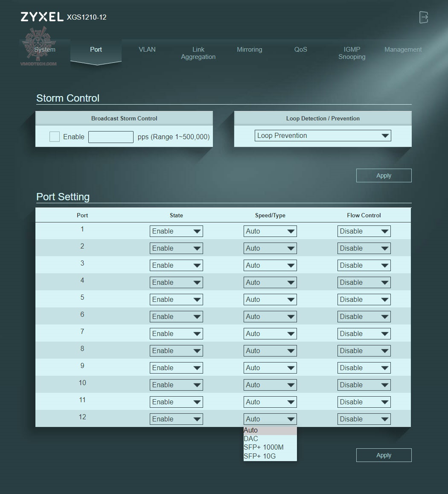Collapse the Speed/Type dropdown for port 12

click(x=270, y=419)
